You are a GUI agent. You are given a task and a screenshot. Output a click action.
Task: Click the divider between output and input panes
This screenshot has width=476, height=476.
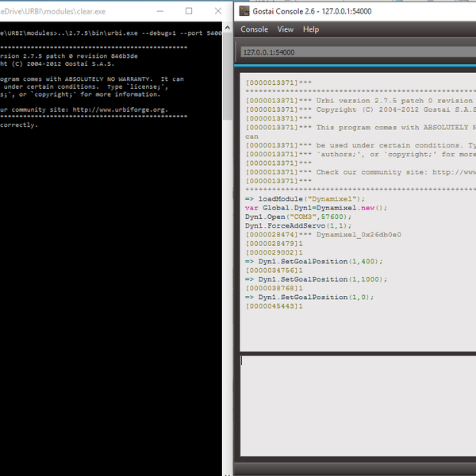pyautogui.click(x=357, y=354)
